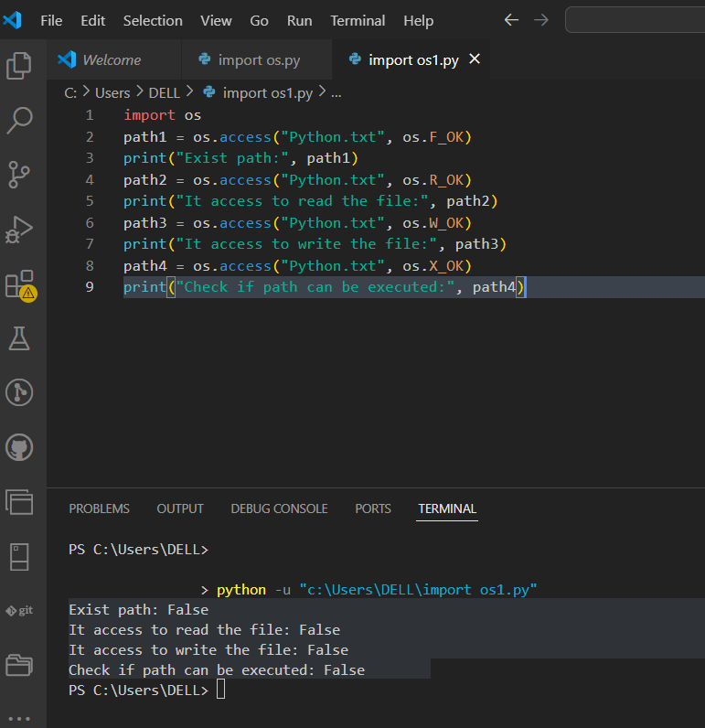Open the stacked windows icon in activity bar
Viewport: 705px width, 728px height.
click(x=19, y=502)
